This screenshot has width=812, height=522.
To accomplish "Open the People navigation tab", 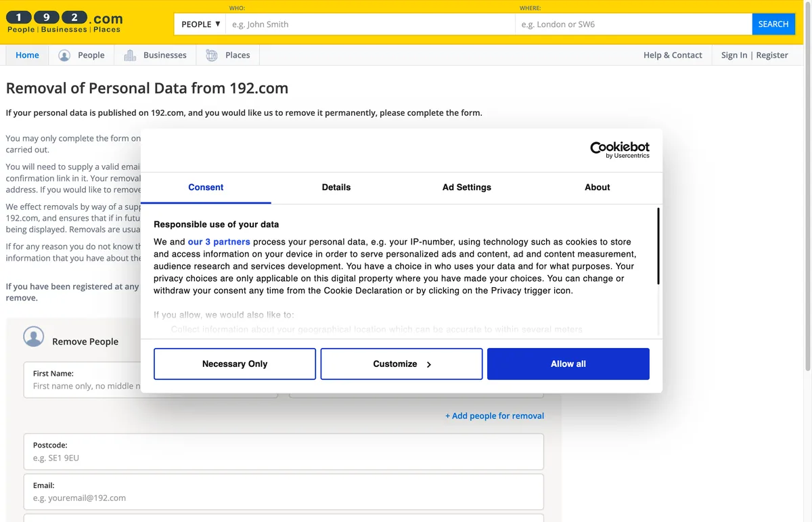I will tap(81, 56).
